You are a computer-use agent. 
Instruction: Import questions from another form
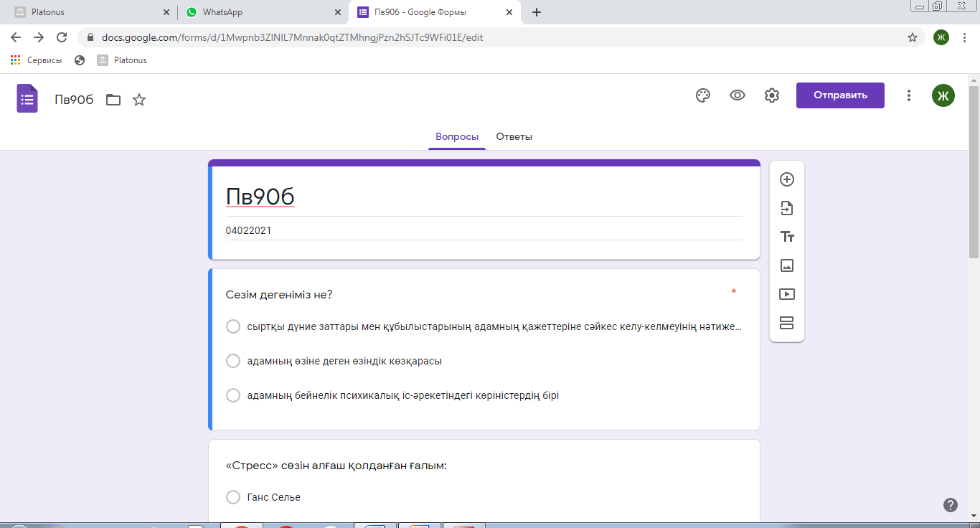[x=787, y=208]
